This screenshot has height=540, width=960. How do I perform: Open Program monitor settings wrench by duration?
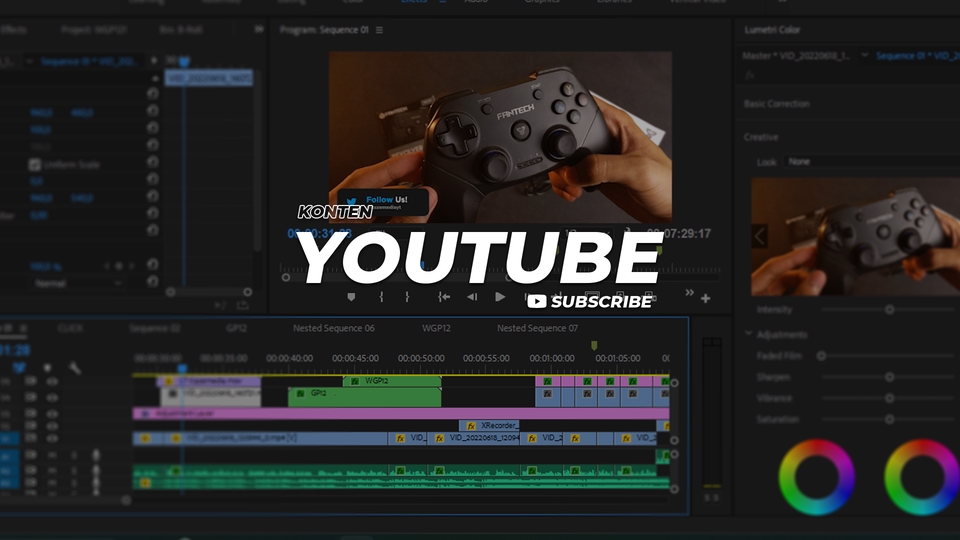tap(628, 233)
